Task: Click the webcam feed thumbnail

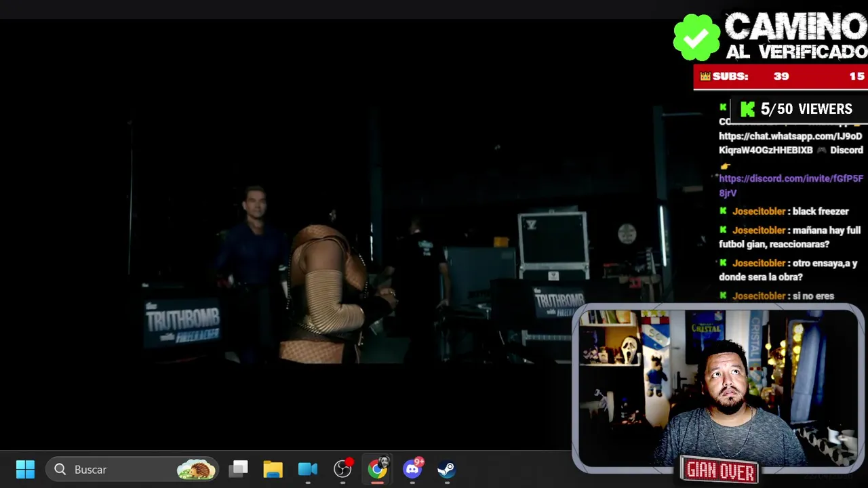Action: pos(718,390)
